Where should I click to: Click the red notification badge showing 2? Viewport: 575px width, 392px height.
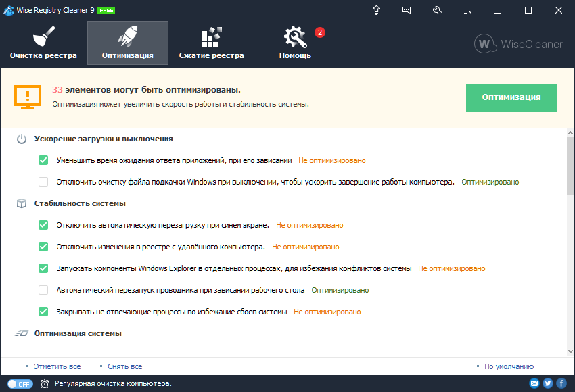(x=320, y=32)
